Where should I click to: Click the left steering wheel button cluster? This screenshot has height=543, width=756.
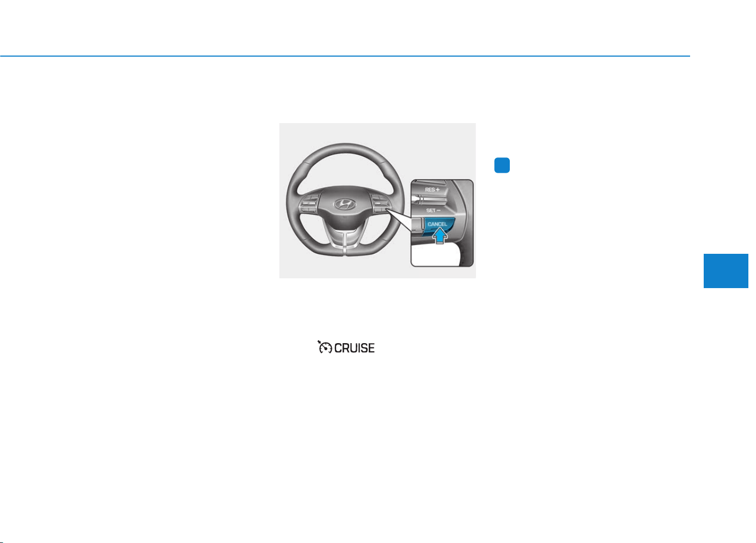tap(309, 203)
